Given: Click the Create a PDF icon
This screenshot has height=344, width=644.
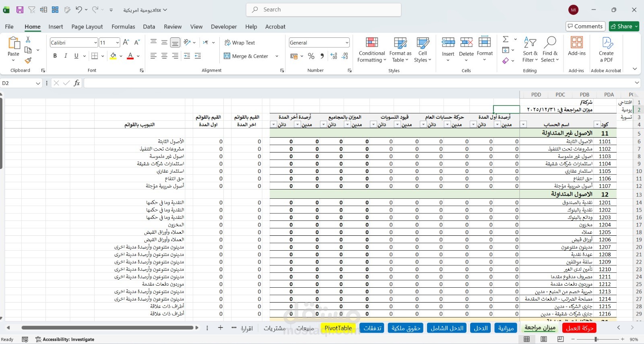Looking at the screenshot, I should pyautogui.click(x=606, y=50).
